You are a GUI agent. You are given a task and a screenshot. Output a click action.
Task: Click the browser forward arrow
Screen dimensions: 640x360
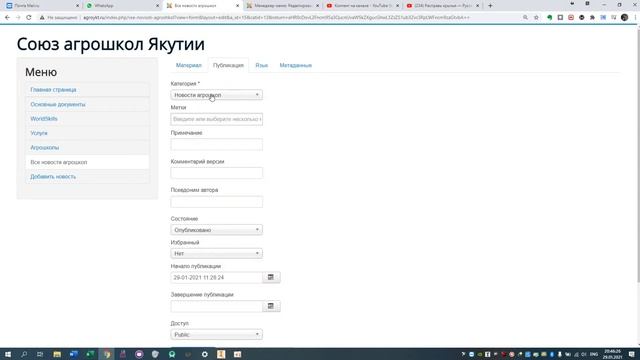(18, 18)
